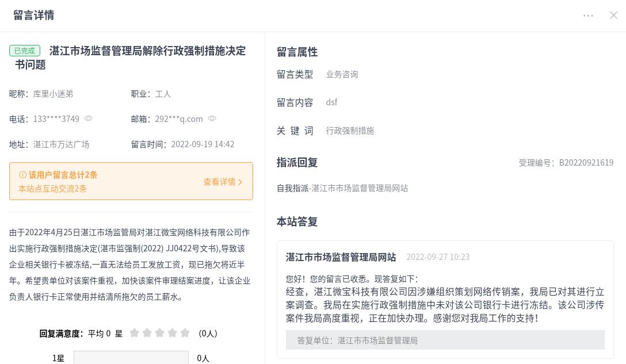Screen dimensions: 626x364
Task: Click the 行政强制措施 keyword value
Action: tap(350, 131)
